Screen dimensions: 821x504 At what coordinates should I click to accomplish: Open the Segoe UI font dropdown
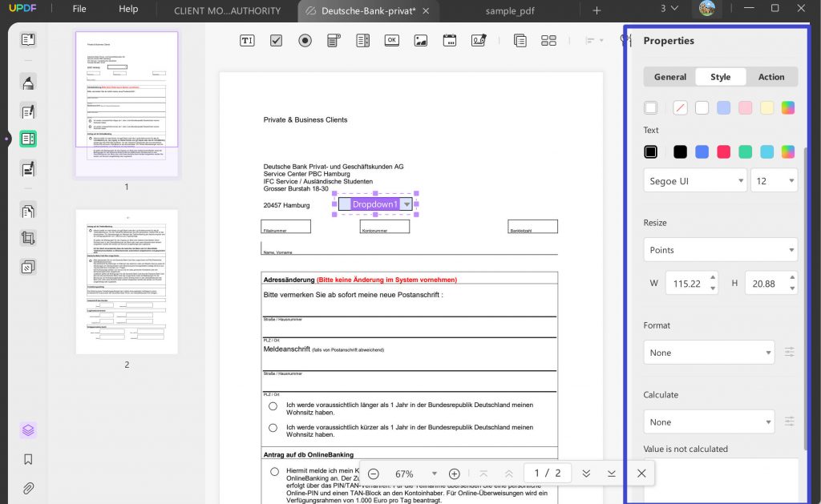tap(694, 180)
